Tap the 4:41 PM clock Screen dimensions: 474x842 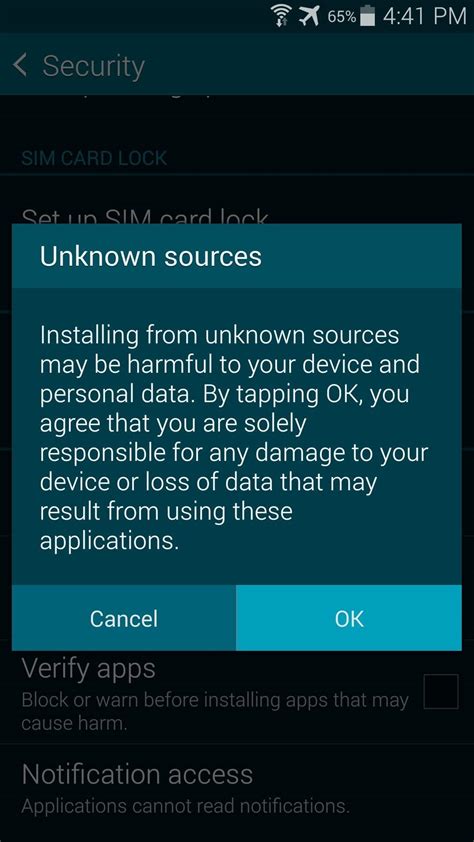[x=424, y=17]
